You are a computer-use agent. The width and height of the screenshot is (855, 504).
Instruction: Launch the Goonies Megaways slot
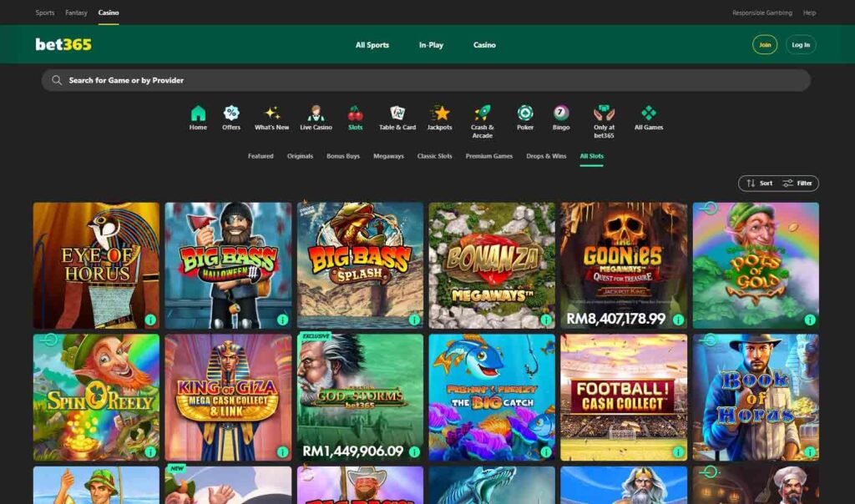(x=624, y=265)
